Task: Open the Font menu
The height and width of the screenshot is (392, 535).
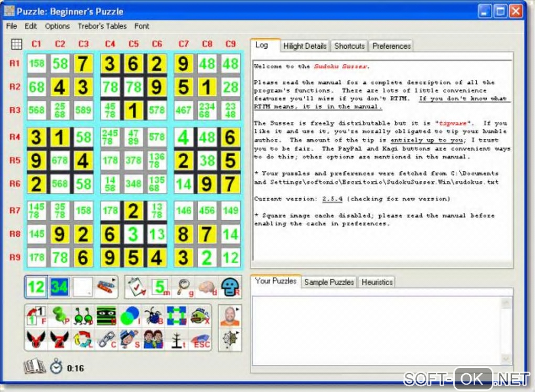Action: pyautogui.click(x=142, y=26)
